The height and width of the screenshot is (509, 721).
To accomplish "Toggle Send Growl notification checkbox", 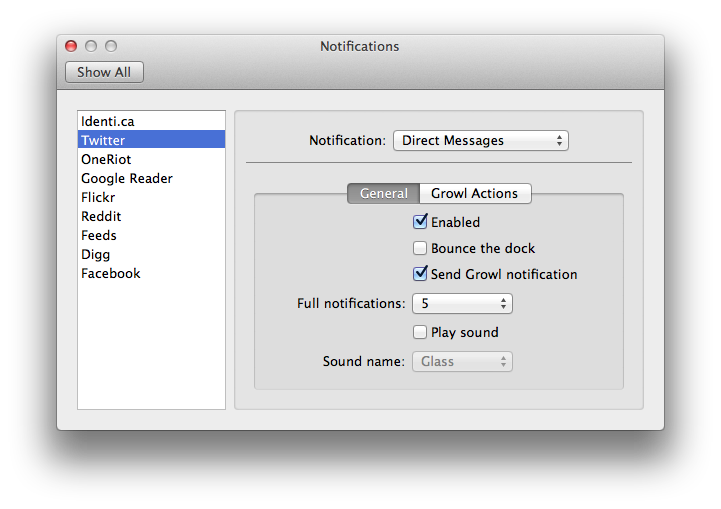I will click(420, 274).
